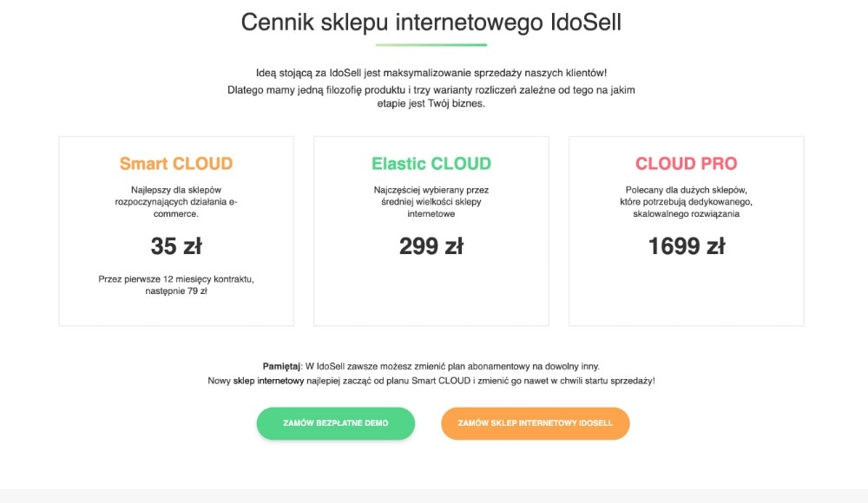Click the 1699 zł price

[686, 246]
